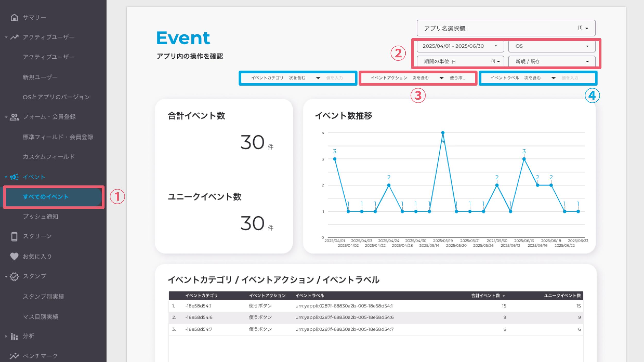Click the Favorites heart icon

(14, 256)
